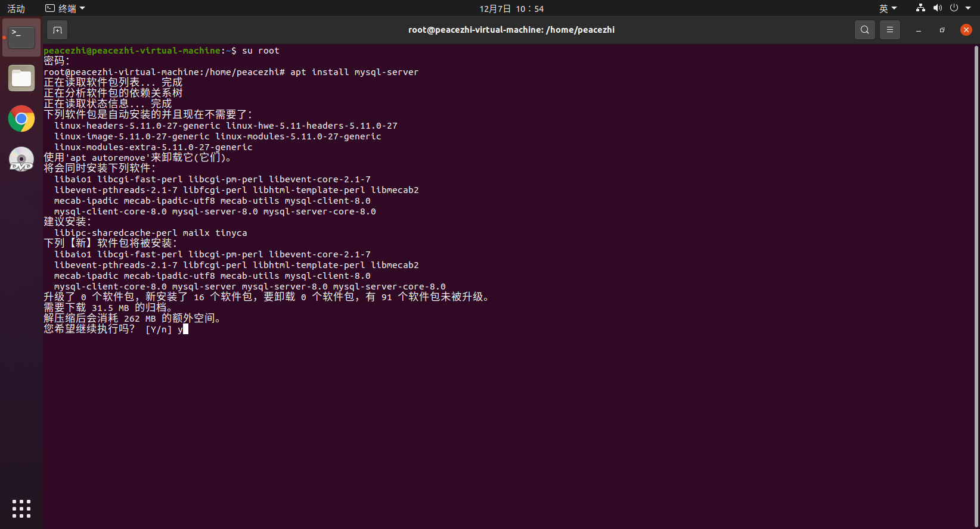Click the green peacezhi@peacezhi-virtual-machine prompt
Screen dimensions: 980x529
(132, 51)
